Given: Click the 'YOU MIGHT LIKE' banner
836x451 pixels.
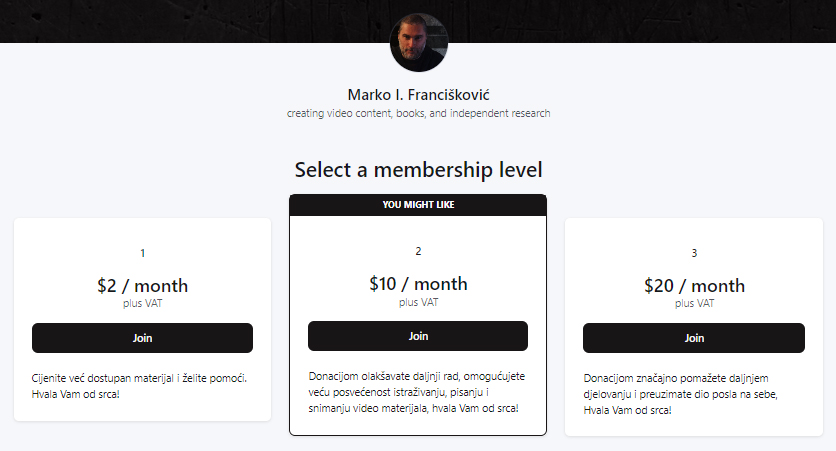Looking at the screenshot, I should coord(418,205).
